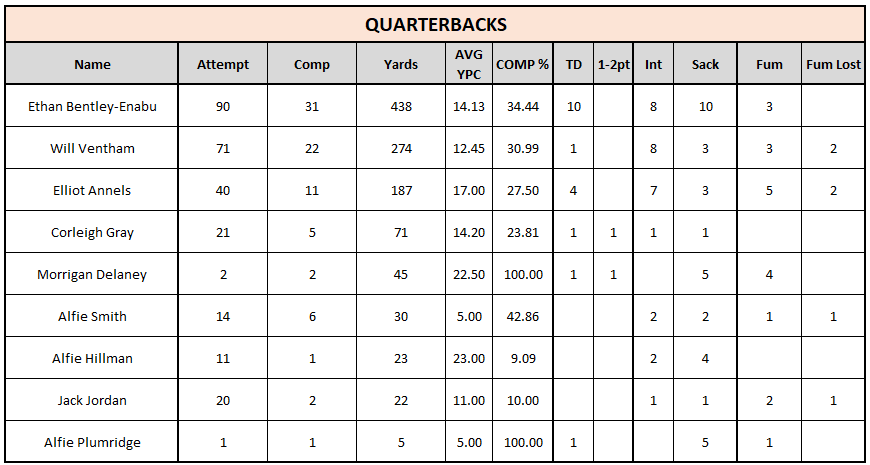Screen dimensions: 870x465
Task: Click the Yards column header
Action: (x=401, y=65)
